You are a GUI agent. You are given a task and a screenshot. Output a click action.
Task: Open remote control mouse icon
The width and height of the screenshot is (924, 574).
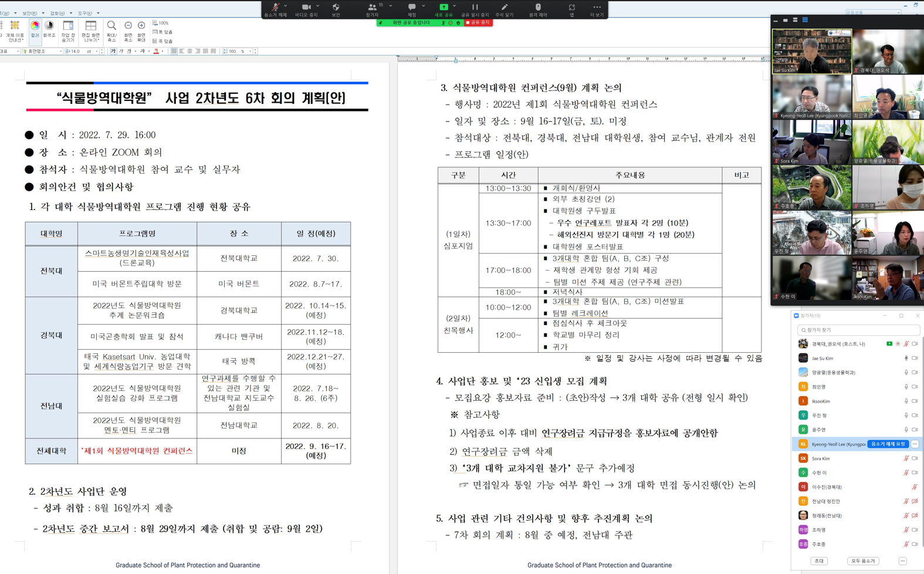pos(538,9)
